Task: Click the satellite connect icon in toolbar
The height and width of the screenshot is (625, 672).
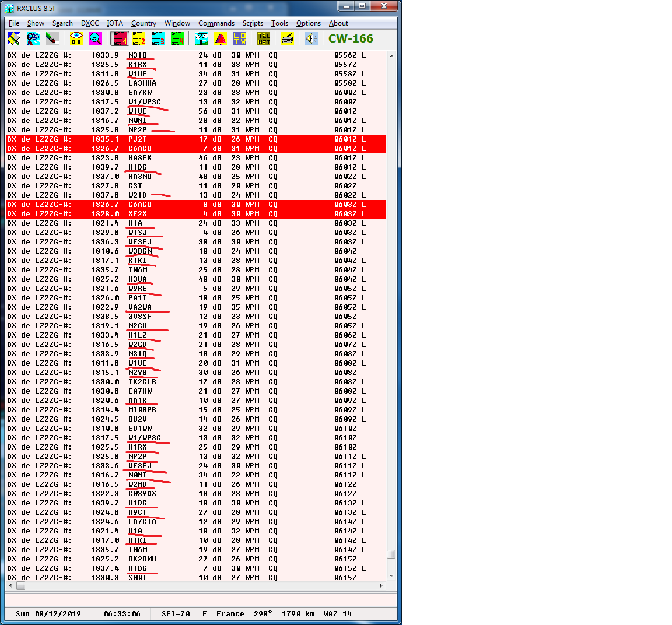Action: 14,38
